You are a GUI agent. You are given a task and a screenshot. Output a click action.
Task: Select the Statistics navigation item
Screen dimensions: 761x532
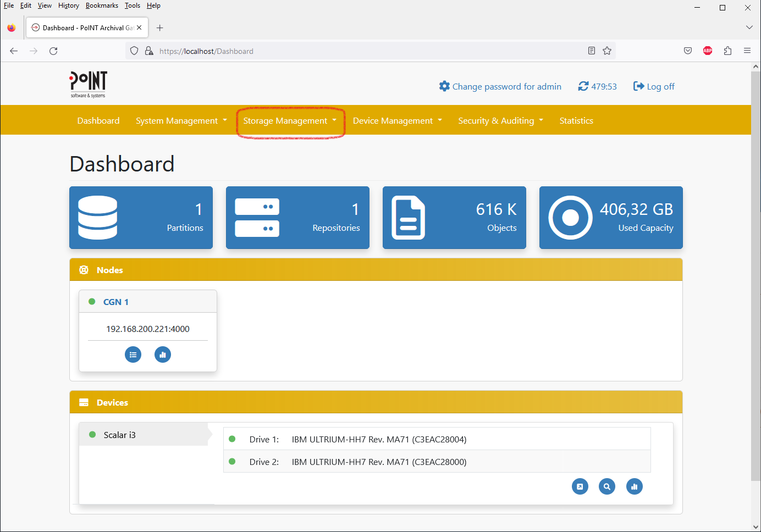(x=576, y=120)
